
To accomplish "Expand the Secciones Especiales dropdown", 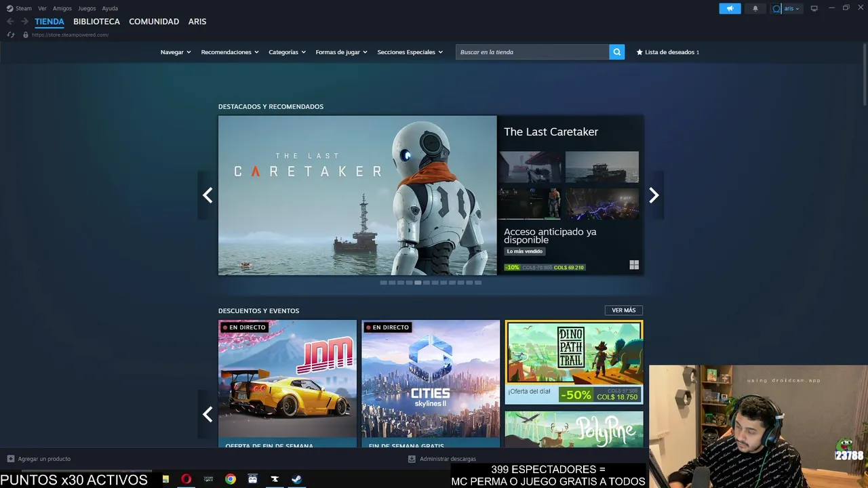I will point(410,52).
